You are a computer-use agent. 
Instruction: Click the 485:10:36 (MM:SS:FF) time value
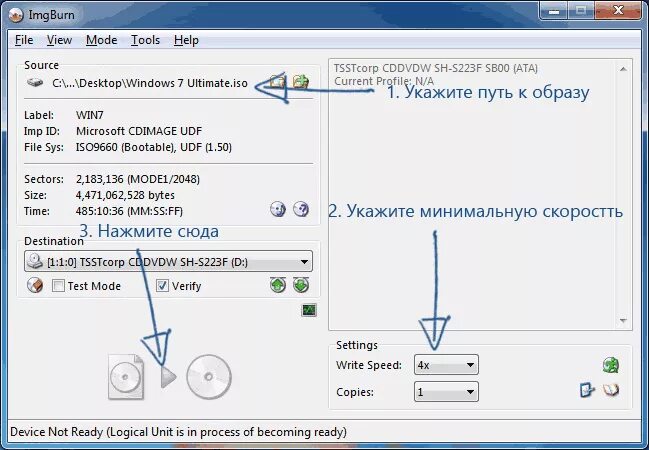coord(129,211)
